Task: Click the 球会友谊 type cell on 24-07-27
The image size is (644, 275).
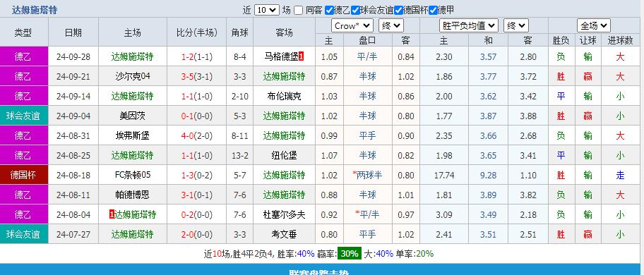Action: (24, 234)
